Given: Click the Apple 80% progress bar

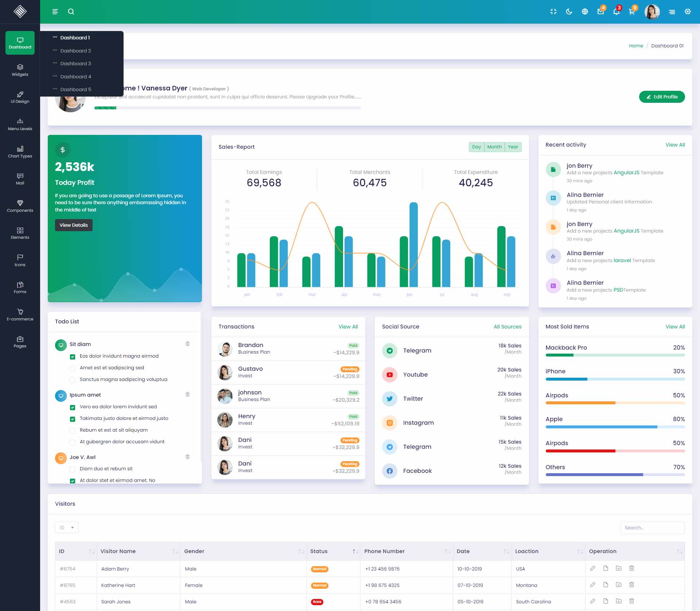Looking at the screenshot, I should point(615,427).
